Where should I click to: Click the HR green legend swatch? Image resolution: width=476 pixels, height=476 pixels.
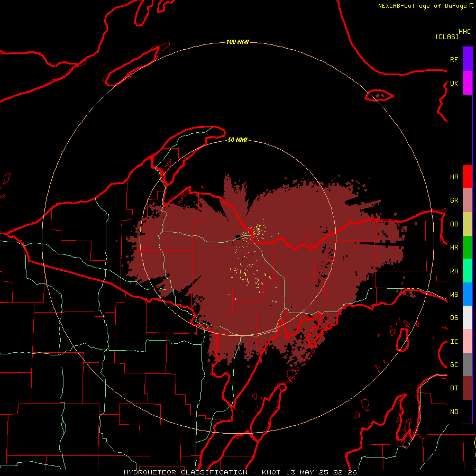467,248
